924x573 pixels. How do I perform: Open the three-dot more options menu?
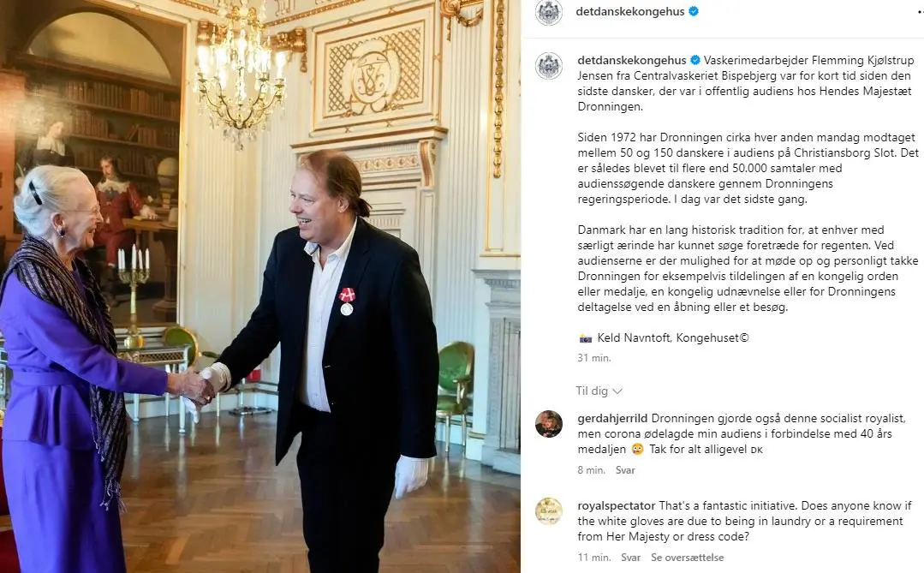pos(919,12)
